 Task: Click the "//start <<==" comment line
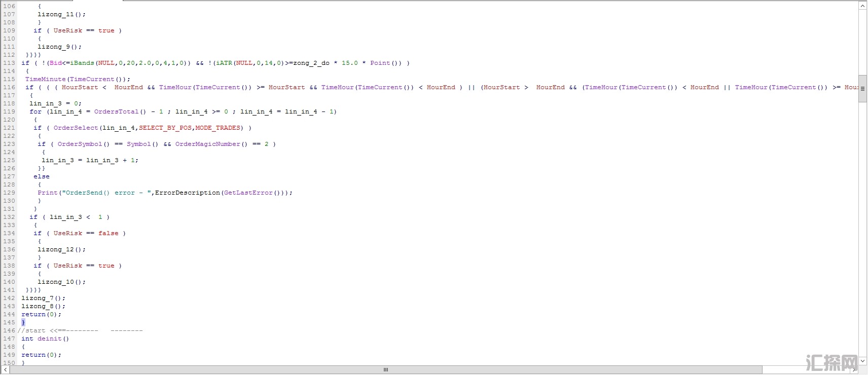click(x=80, y=330)
